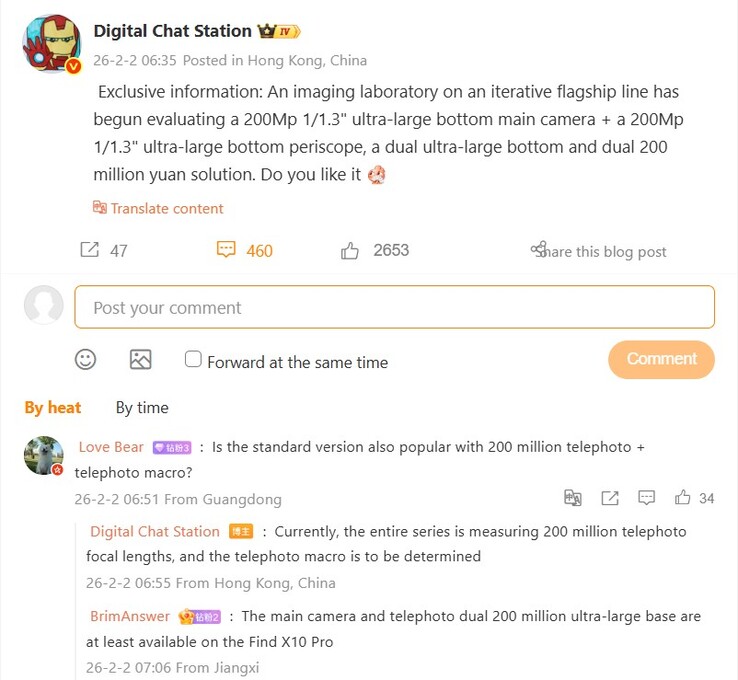The width and height of the screenshot is (738, 680).
Task: Open Love Bear's username link
Action: click(111, 447)
